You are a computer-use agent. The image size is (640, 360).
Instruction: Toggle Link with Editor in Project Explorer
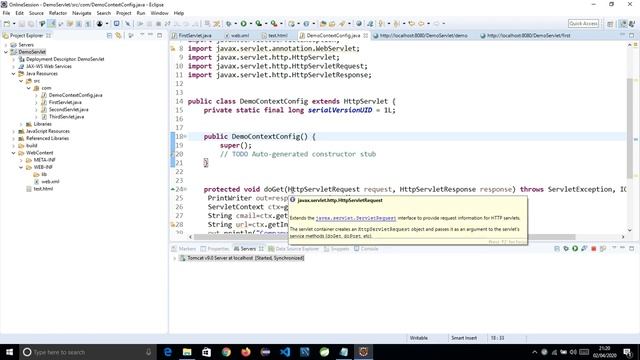118,36
